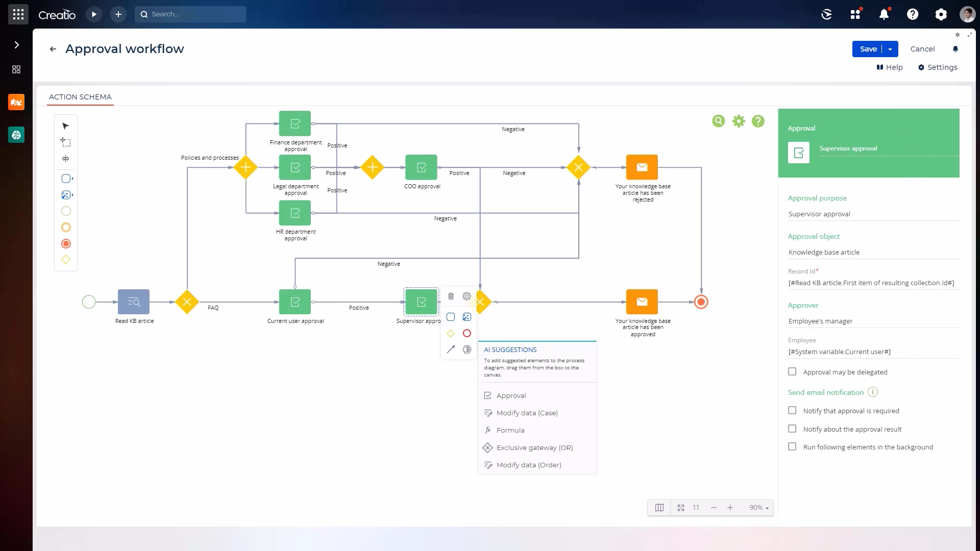
Task: Check Notify that approval is required
Action: point(793,410)
